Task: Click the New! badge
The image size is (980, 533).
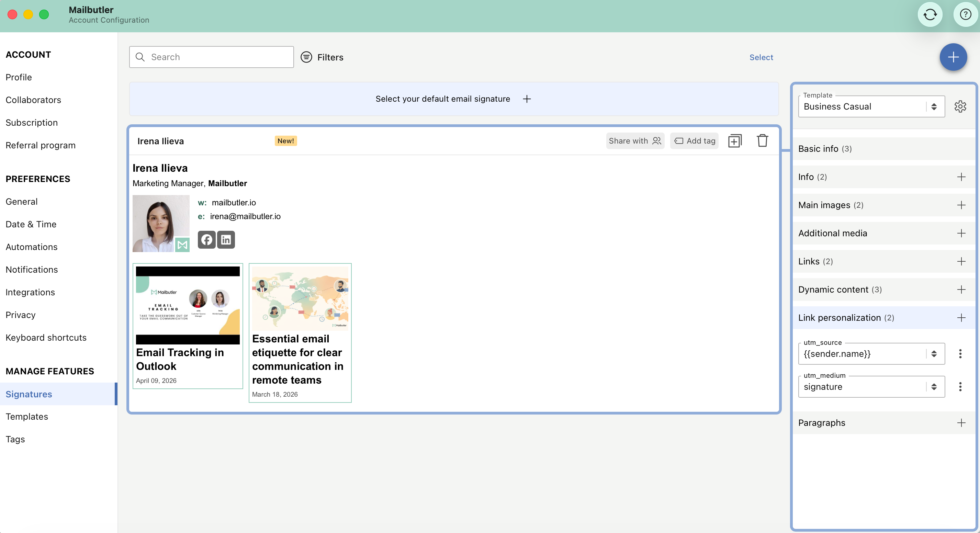Action: pyautogui.click(x=286, y=141)
